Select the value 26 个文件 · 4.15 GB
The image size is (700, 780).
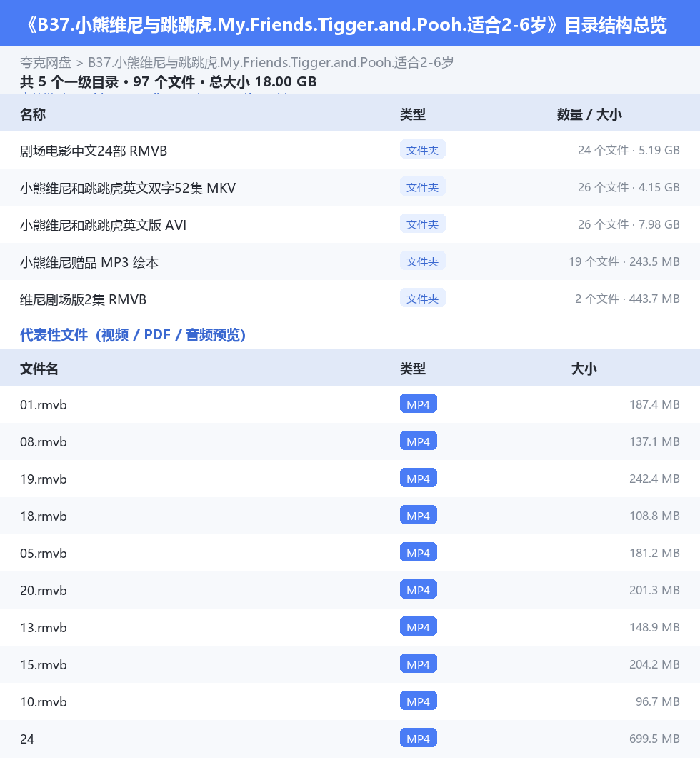coord(629,188)
